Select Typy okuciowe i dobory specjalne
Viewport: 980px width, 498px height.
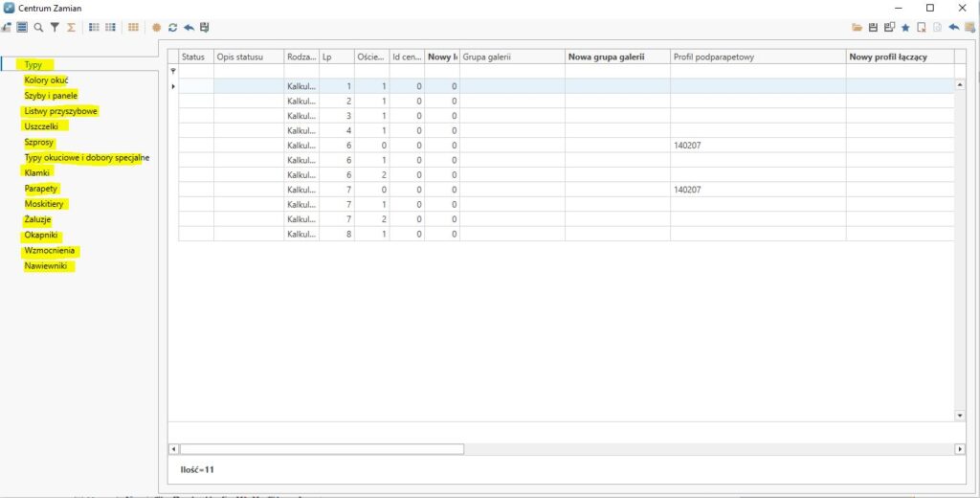(x=87, y=158)
